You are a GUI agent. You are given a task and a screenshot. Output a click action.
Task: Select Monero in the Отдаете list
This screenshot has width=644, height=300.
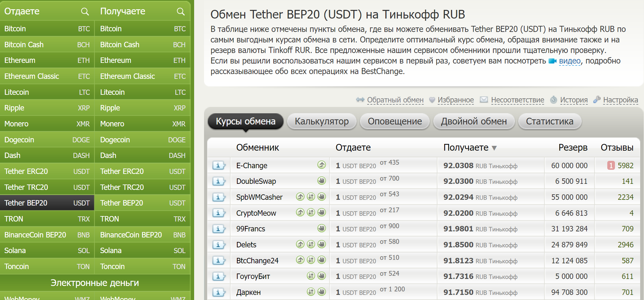(47, 124)
